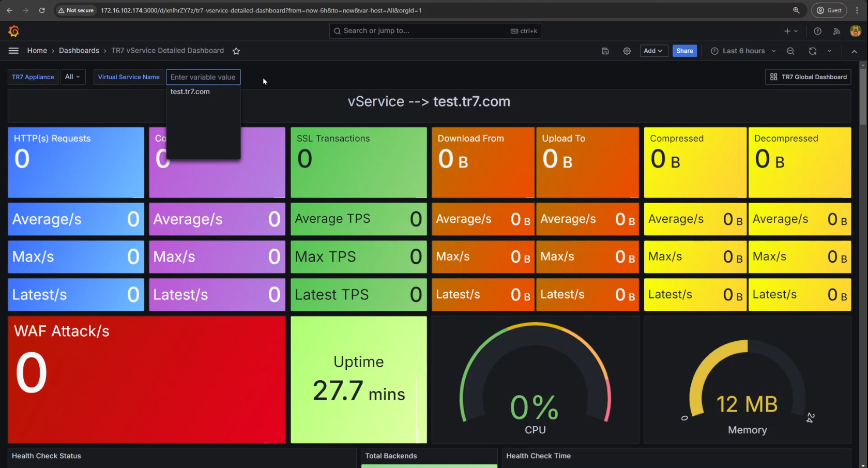Viewport: 868px width, 468px height.
Task: Open the hamburger navigation menu
Action: (13, 51)
